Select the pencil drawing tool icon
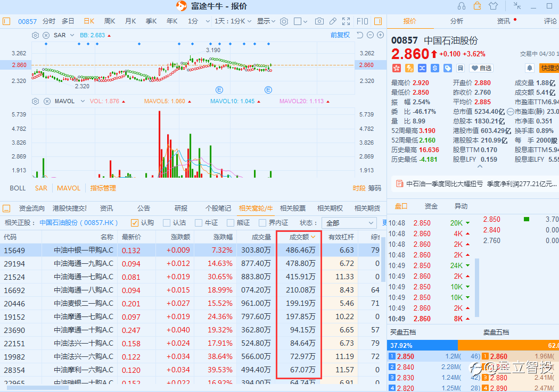 pos(333,21)
